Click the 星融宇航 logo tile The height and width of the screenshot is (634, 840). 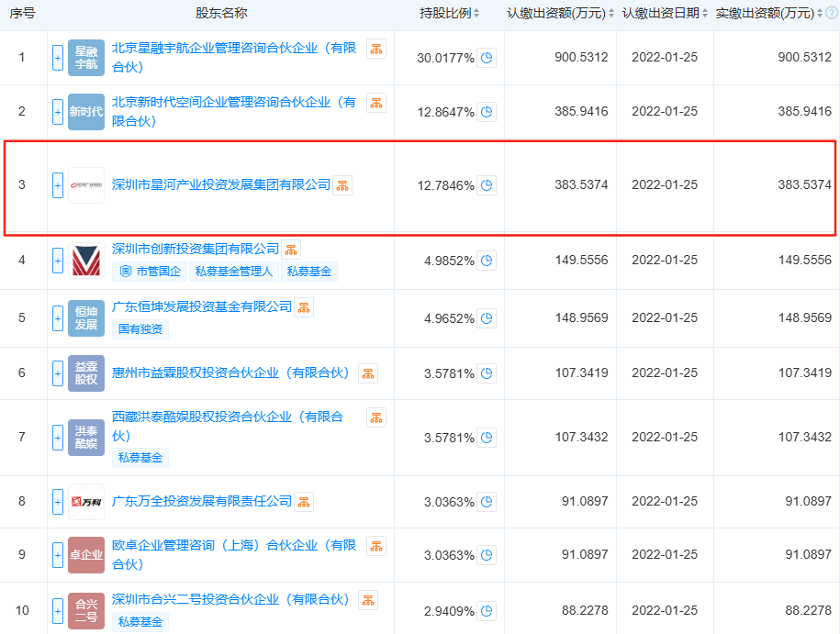(86, 58)
